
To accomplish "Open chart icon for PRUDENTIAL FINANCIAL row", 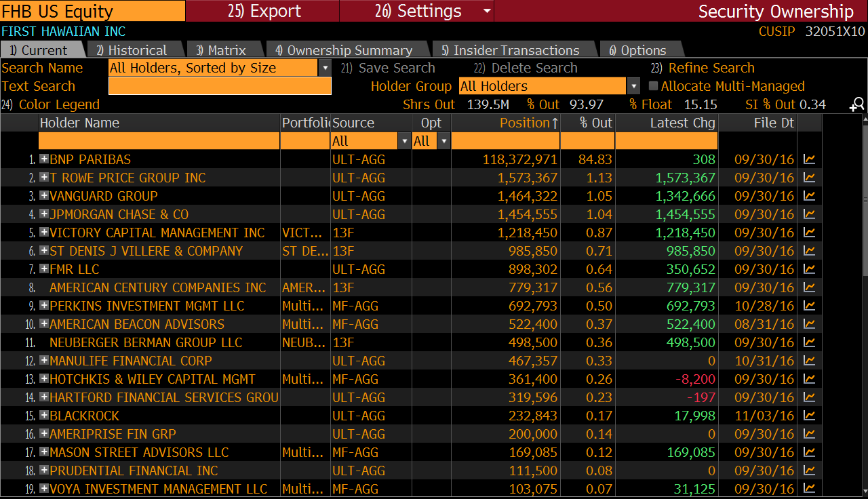I will pyautogui.click(x=809, y=471).
